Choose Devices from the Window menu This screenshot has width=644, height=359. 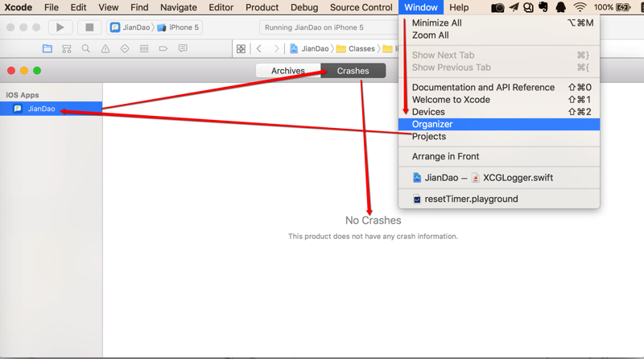[499, 112]
